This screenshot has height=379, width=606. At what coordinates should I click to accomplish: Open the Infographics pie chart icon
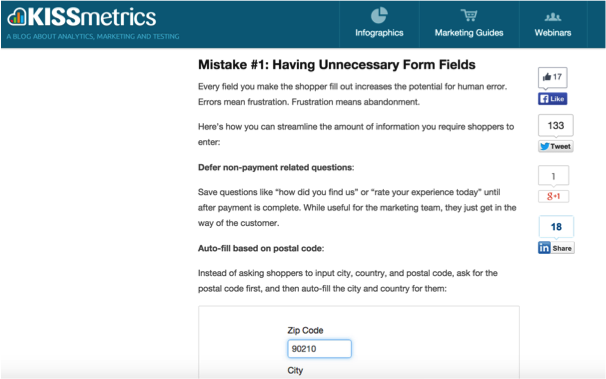pos(379,15)
